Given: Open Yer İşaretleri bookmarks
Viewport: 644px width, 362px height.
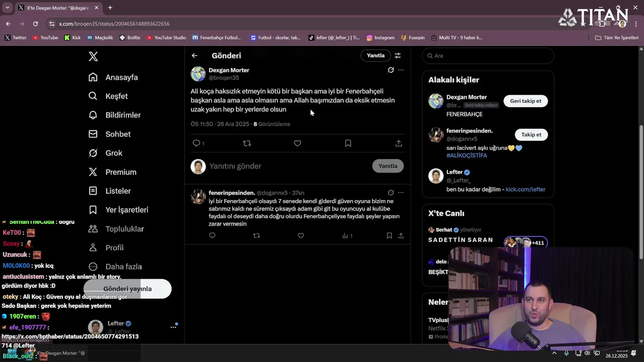Looking at the screenshot, I should click(x=118, y=210).
